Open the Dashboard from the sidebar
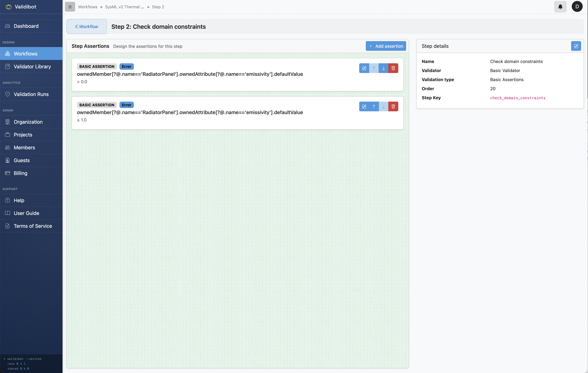 tap(26, 26)
